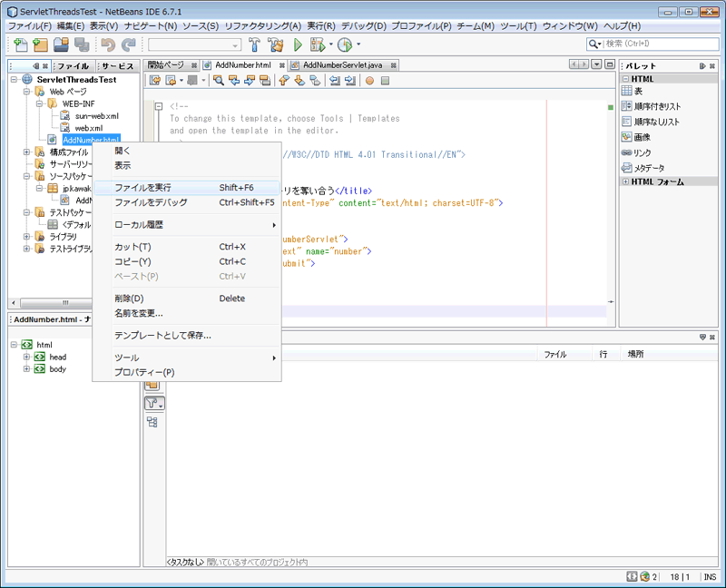Screen dimensions: 726x588
Task: Click the Find Next Occurrence icon
Action: (x=250, y=81)
